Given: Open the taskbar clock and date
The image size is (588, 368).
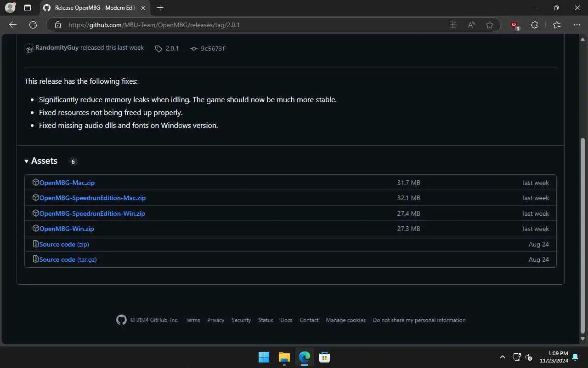Looking at the screenshot, I should (554, 357).
